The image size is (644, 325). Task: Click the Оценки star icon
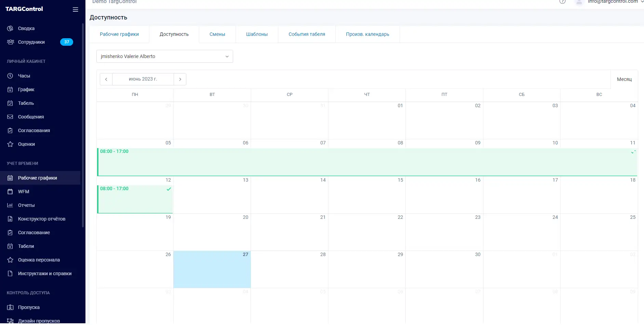point(10,144)
